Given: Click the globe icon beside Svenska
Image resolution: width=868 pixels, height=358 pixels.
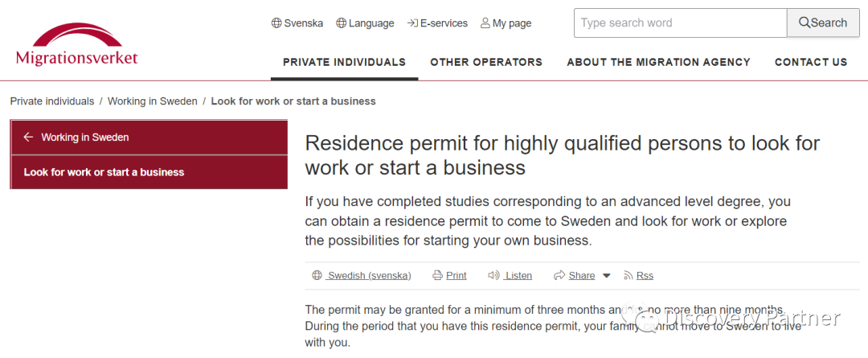Looking at the screenshot, I should pos(276,23).
